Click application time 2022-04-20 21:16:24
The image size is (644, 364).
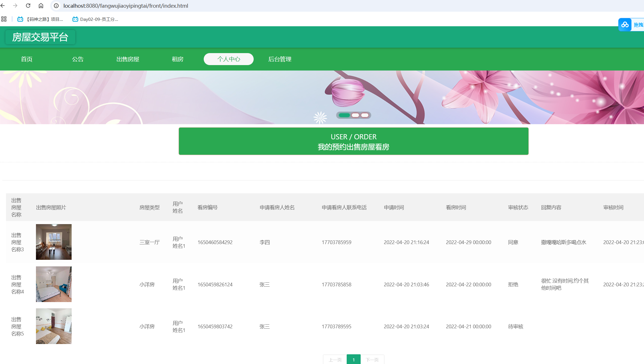(406, 242)
